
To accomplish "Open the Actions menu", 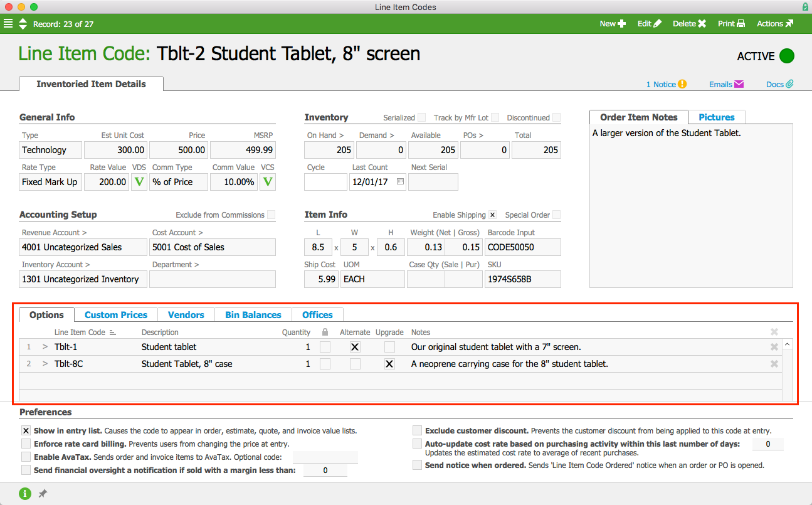I will [x=775, y=24].
